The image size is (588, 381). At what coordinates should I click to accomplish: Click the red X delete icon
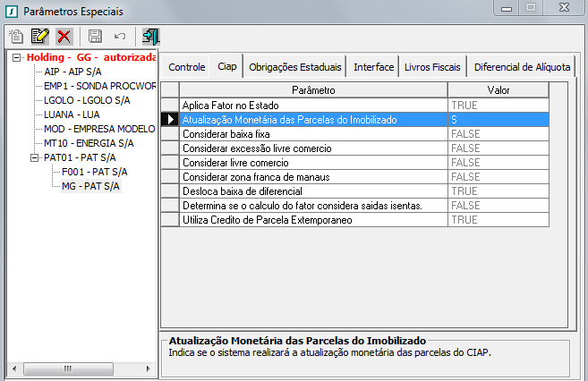[64, 37]
